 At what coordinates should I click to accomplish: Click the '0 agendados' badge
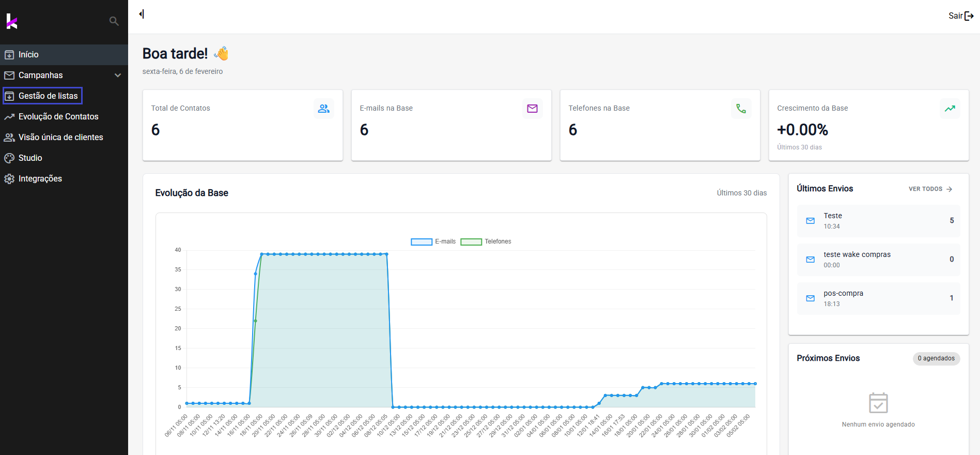[936, 359]
